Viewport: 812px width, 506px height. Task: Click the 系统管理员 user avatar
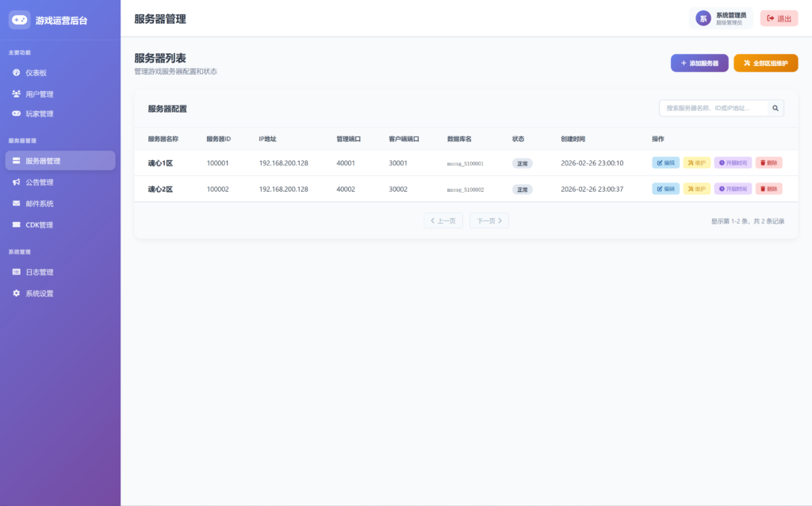(703, 18)
